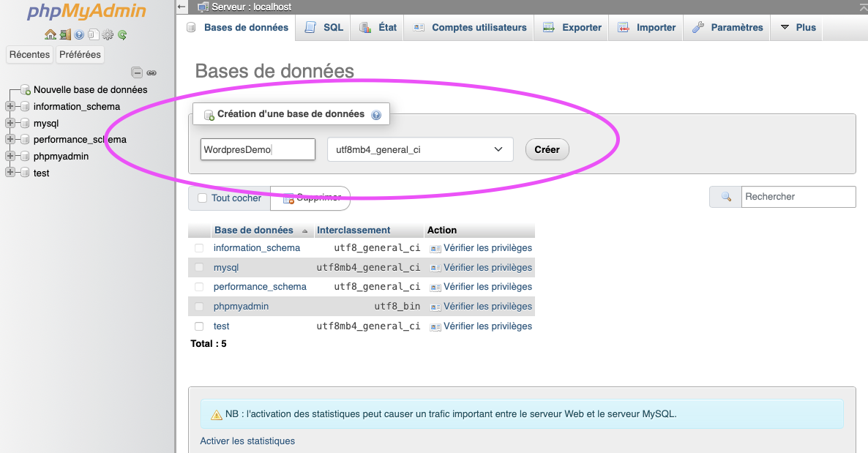Open the phpMyAdmin documentation help icon
Screen dimensions: 868x453
pyautogui.click(x=80, y=34)
